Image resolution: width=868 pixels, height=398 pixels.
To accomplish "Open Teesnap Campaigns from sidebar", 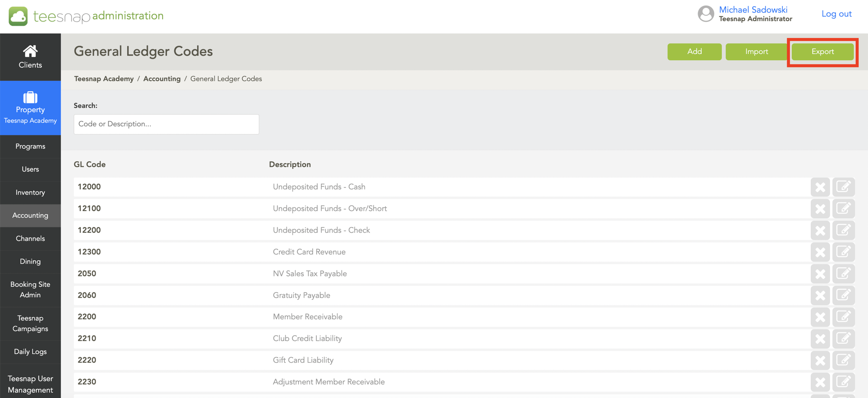I will tap(30, 323).
